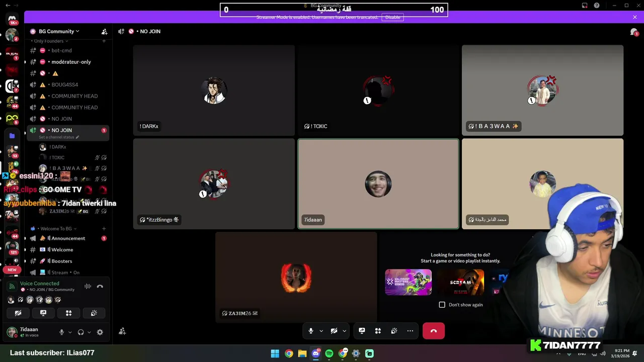644x362 pixels.
Task: Open the Inbox icon in the title bar
Action: pos(585,6)
